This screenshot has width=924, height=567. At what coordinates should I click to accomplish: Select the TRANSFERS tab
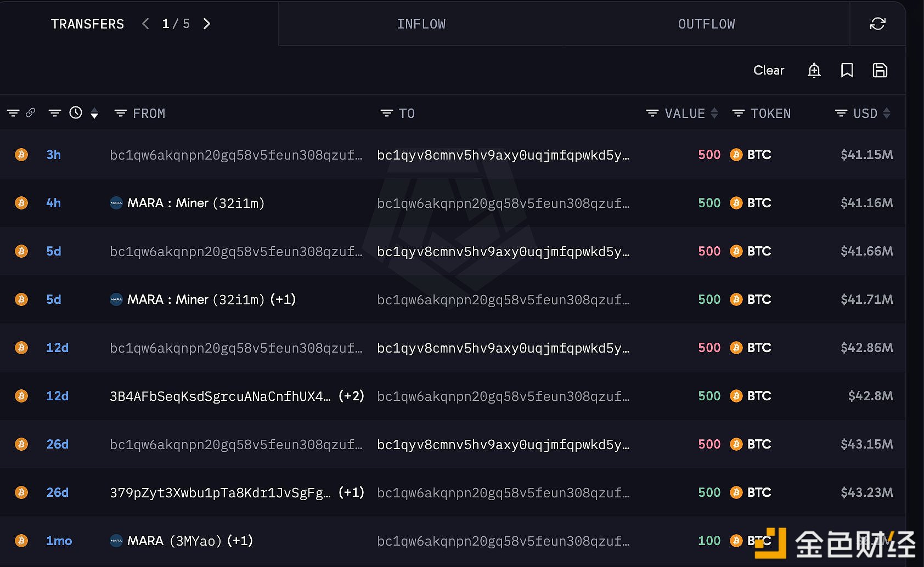(x=87, y=24)
